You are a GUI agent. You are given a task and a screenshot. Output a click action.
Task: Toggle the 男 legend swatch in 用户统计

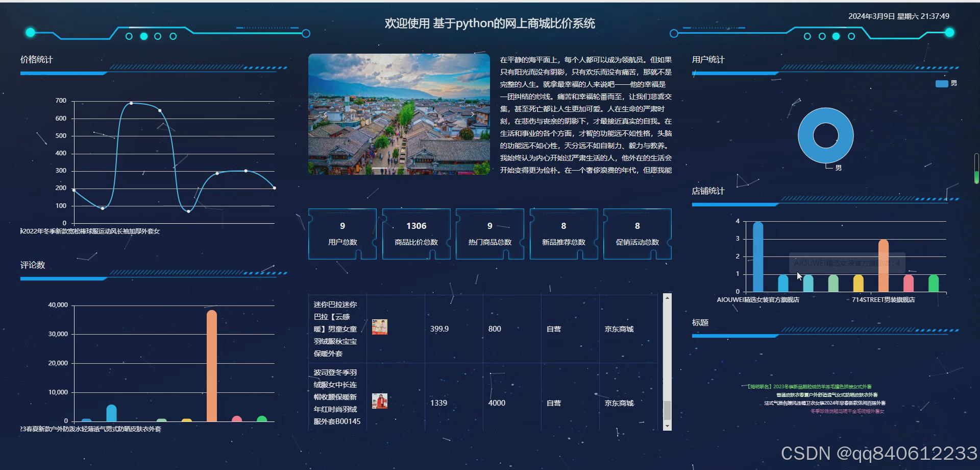coord(942,84)
